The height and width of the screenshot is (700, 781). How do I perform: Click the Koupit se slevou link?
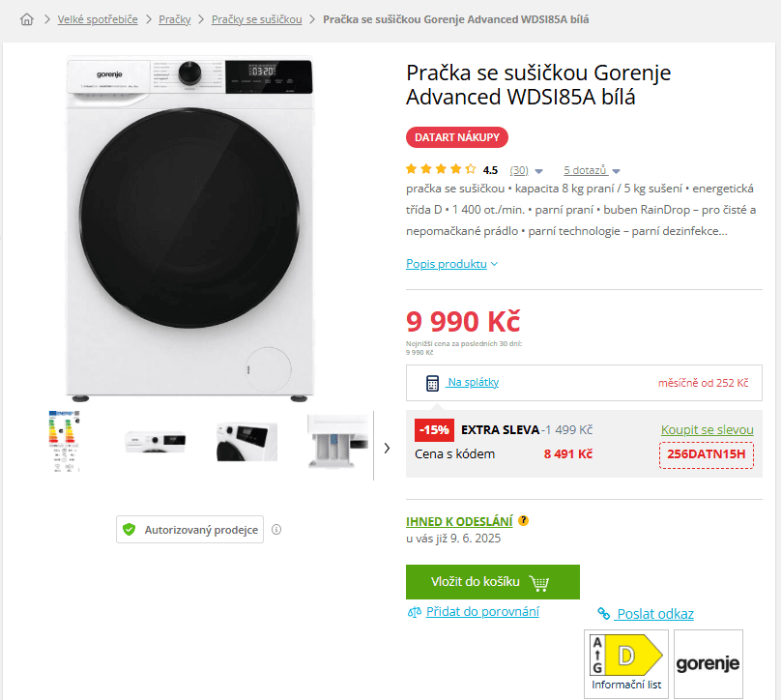pos(708,430)
